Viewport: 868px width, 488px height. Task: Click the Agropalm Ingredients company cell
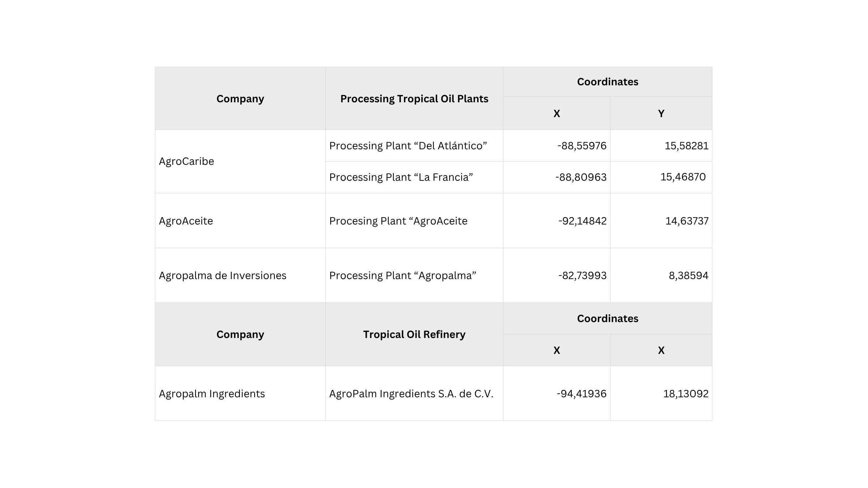pyautogui.click(x=212, y=394)
